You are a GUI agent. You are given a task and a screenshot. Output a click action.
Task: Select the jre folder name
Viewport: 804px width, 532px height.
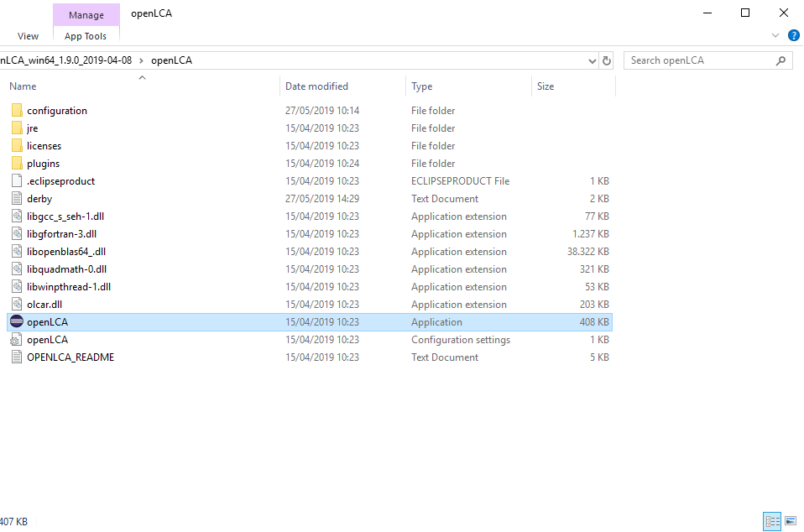(32, 128)
